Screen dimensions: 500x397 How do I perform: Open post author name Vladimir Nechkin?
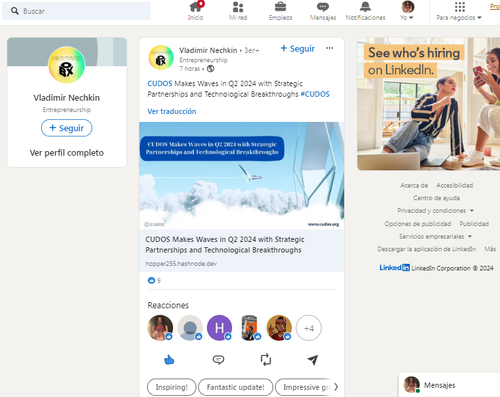point(208,50)
